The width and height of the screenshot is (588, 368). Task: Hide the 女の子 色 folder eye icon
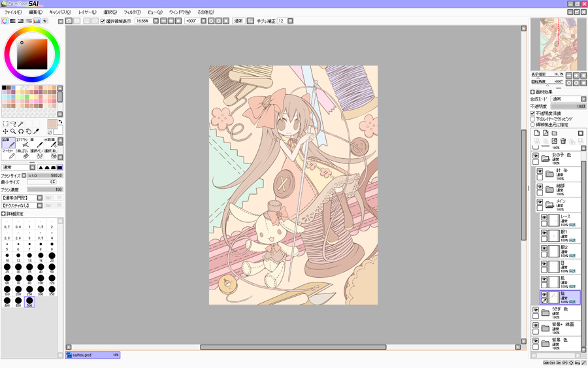tap(536, 156)
